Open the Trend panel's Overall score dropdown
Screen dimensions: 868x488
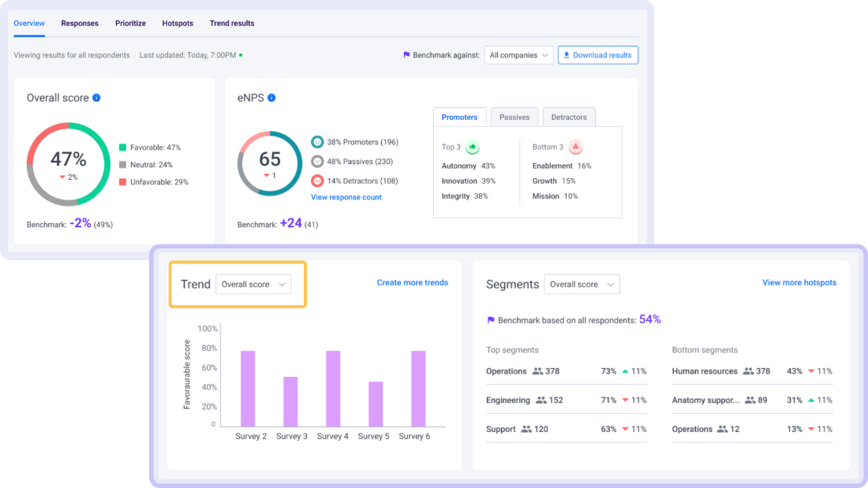(x=253, y=284)
